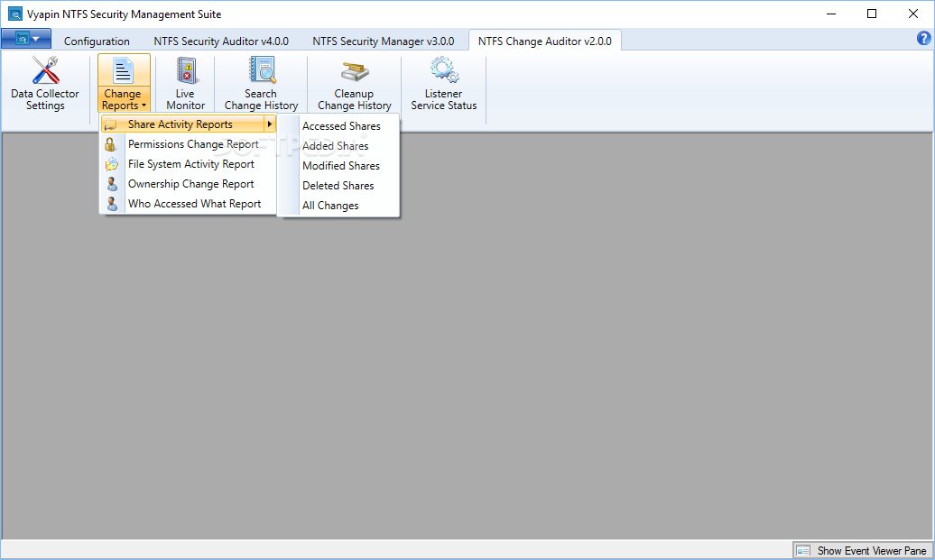Image resolution: width=935 pixels, height=560 pixels.
Task: Check Listener Service Status gears icon
Action: pos(444,69)
